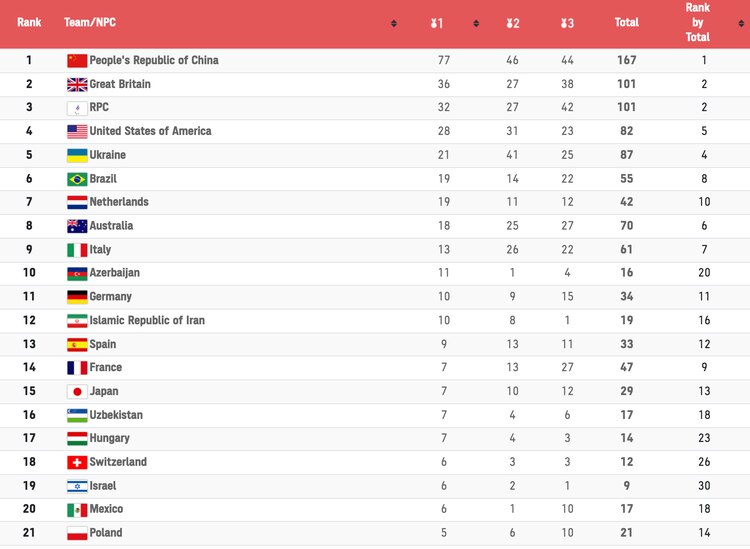Click the Japan flag icon
Image resolution: width=750 pixels, height=549 pixels.
tap(77, 392)
